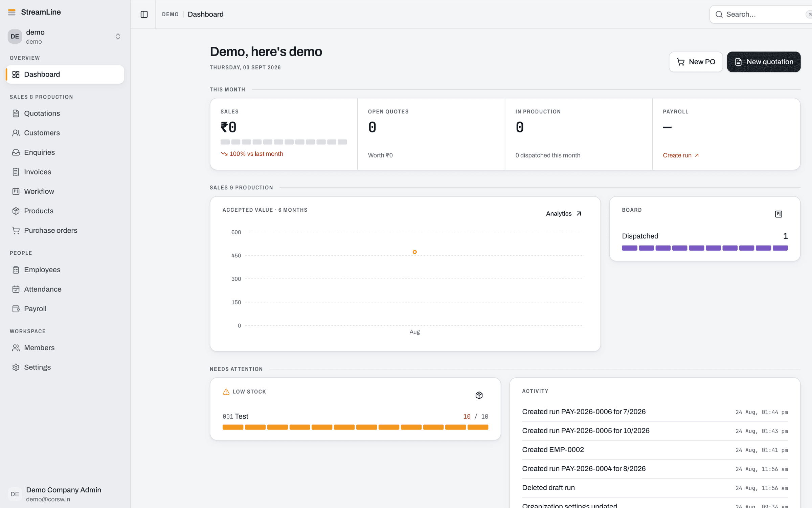Click the New PO button

coord(696,62)
